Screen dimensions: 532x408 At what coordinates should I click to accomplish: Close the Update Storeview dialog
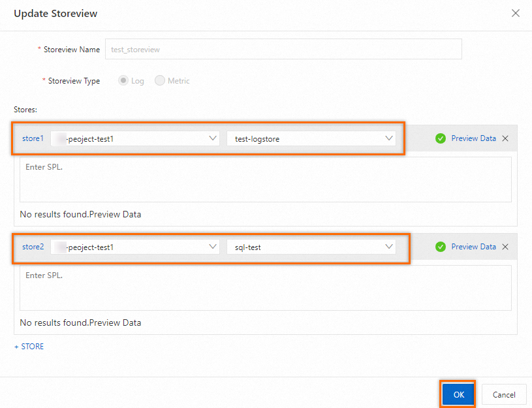click(516, 13)
